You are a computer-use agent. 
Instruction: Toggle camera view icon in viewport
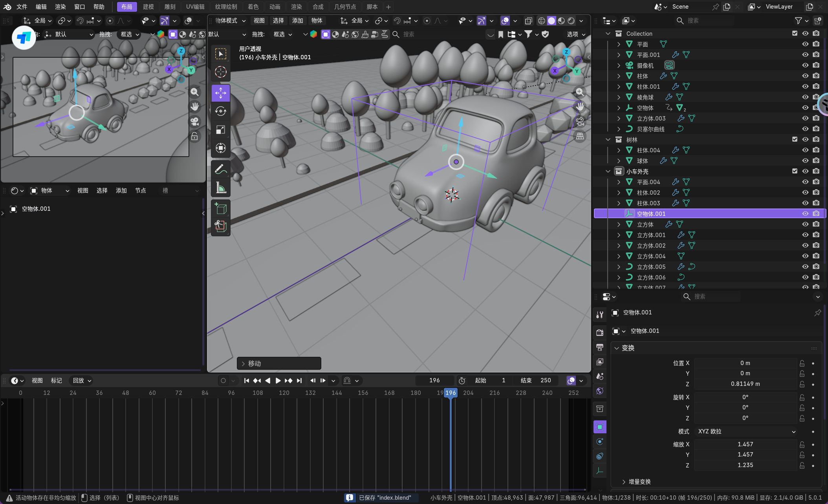pos(580,122)
